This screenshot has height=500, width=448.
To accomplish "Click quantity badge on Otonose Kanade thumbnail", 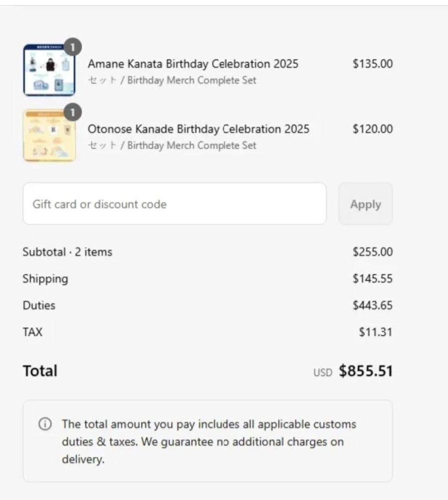I will tap(72, 112).
